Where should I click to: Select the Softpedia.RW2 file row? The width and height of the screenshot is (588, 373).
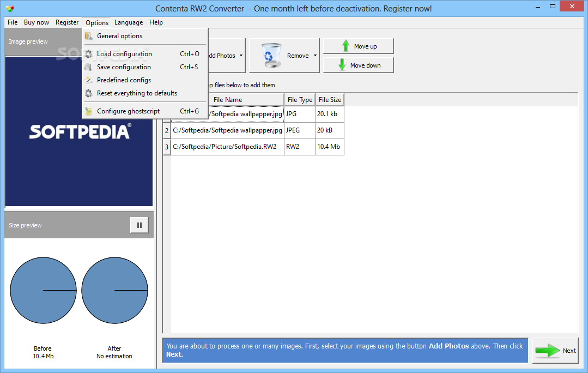click(x=228, y=147)
